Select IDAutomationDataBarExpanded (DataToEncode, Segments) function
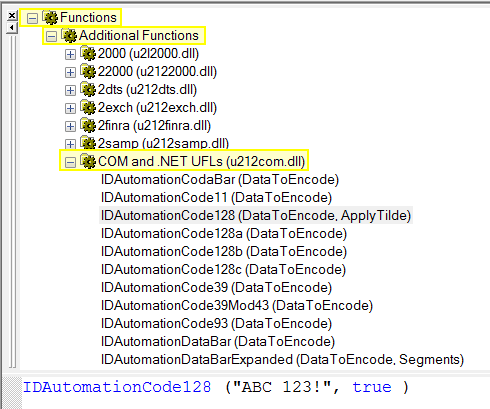Screen dimensions: 490x409 tap(282, 359)
